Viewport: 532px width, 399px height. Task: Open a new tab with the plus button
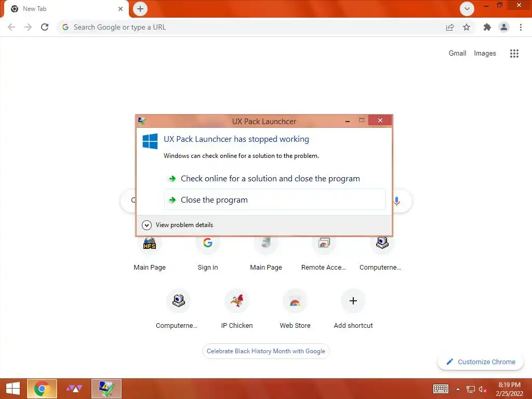(140, 9)
